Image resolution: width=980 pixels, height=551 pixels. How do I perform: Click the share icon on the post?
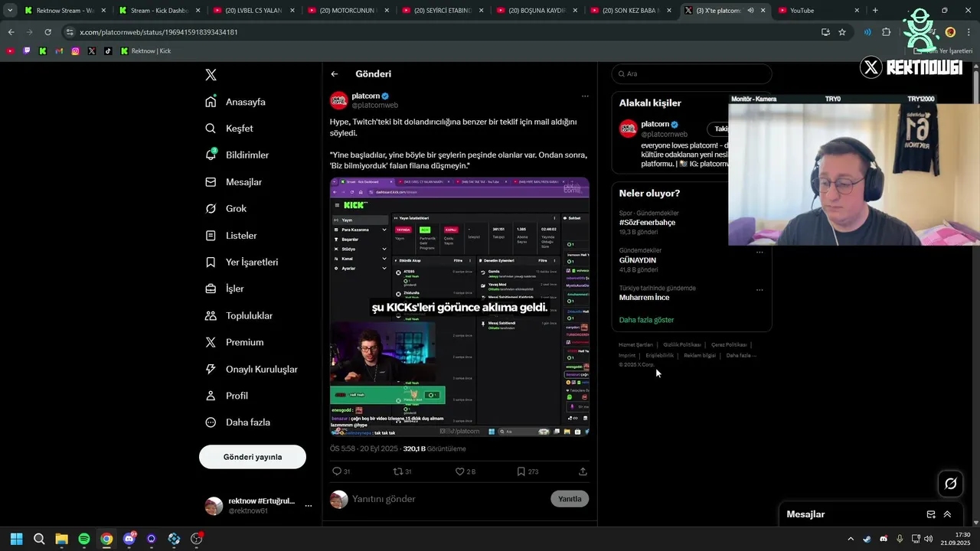coord(583,471)
